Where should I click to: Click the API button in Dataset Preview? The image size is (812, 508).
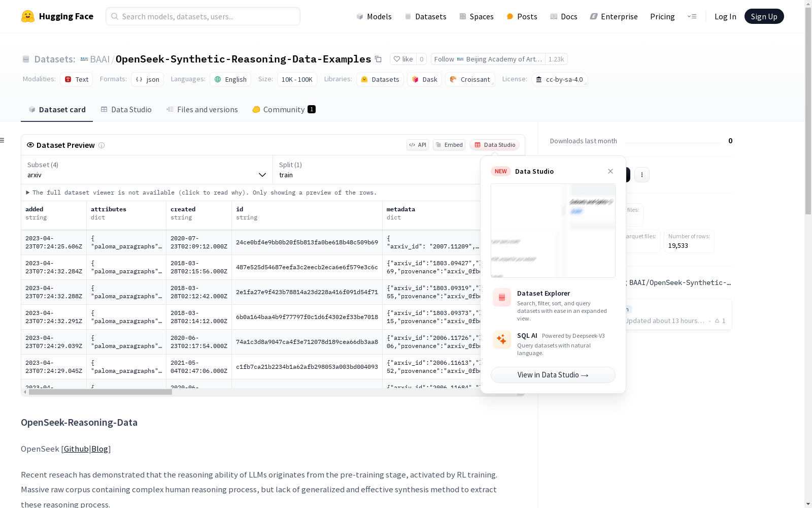click(x=418, y=145)
